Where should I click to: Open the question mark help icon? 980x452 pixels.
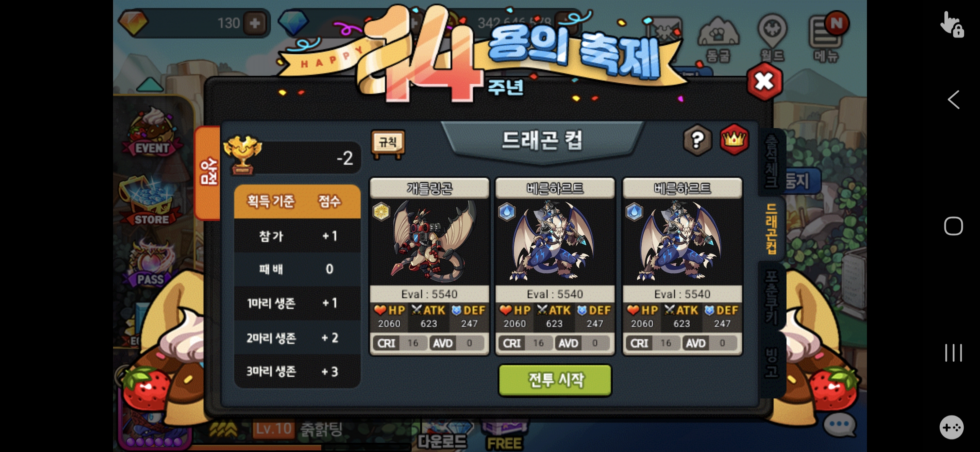tap(697, 140)
